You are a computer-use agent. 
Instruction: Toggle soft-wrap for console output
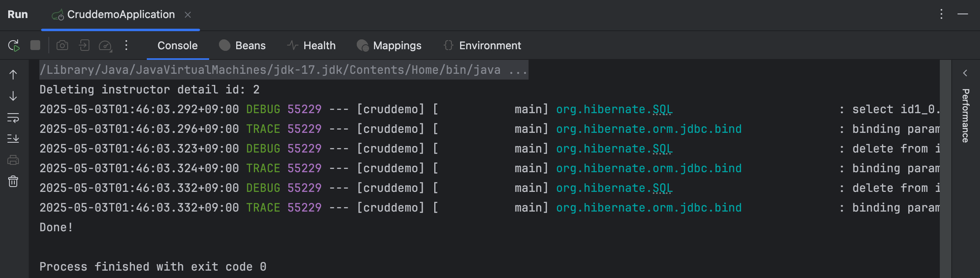[13, 118]
